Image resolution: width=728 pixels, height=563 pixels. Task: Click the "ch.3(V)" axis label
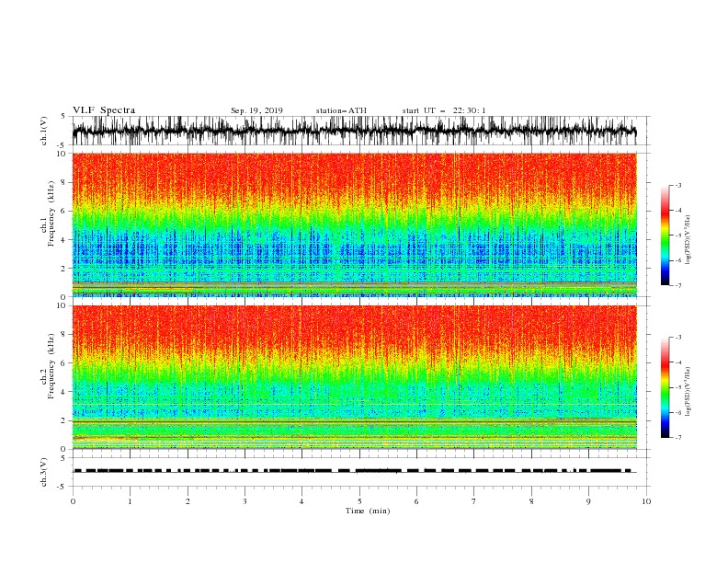[44, 472]
